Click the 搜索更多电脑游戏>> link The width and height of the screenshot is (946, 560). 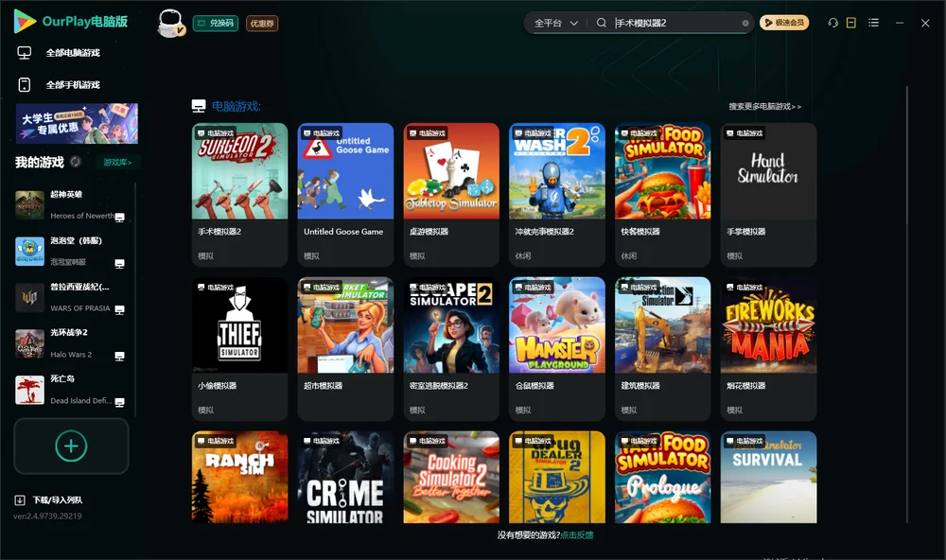coord(764,106)
